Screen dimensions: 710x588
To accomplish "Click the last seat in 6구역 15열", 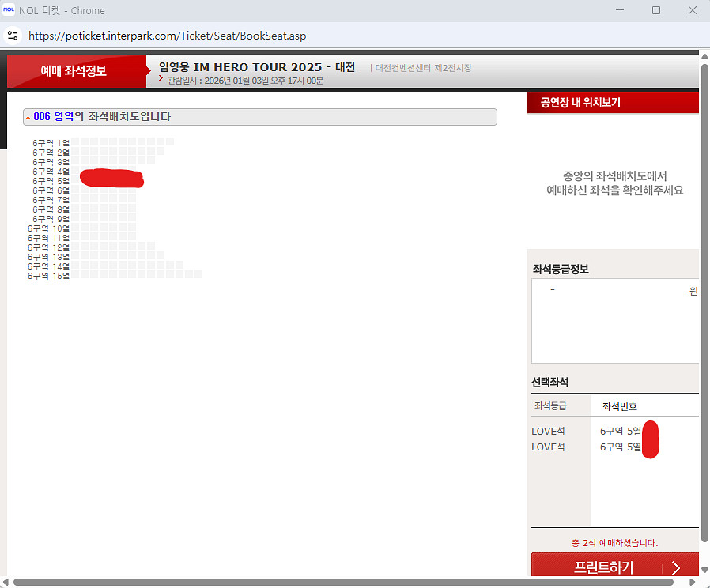I will click(x=198, y=275).
